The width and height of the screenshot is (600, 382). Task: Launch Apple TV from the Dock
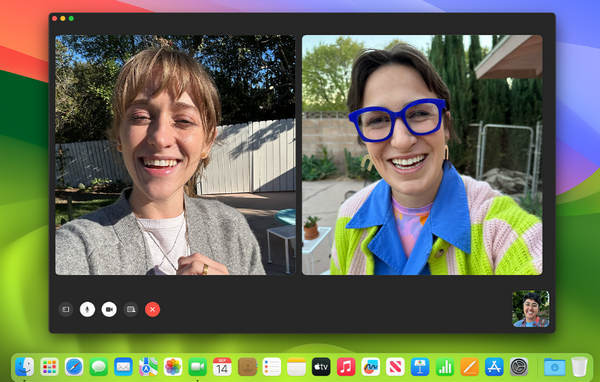point(321,367)
